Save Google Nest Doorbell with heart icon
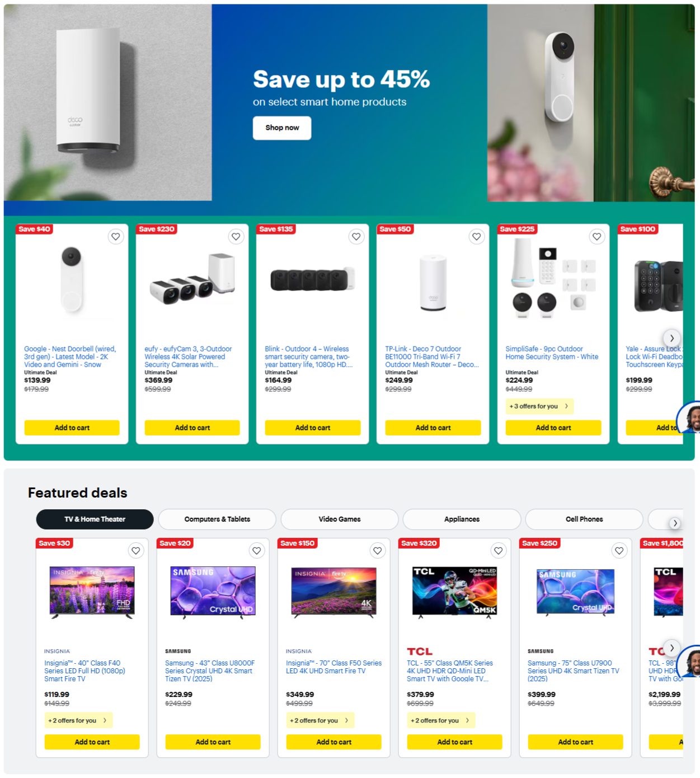The width and height of the screenshot is (700, 778). click(116, 237)
